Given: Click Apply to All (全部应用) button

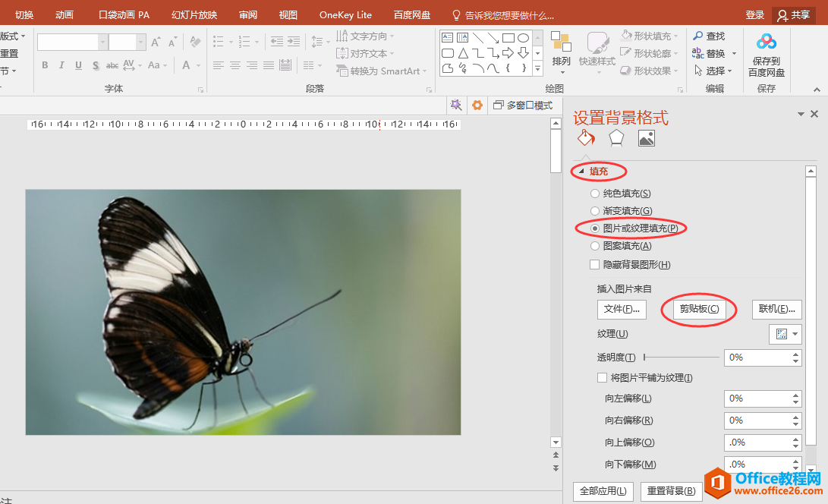Looking at the screenshot, I should (x=603, y=491).
